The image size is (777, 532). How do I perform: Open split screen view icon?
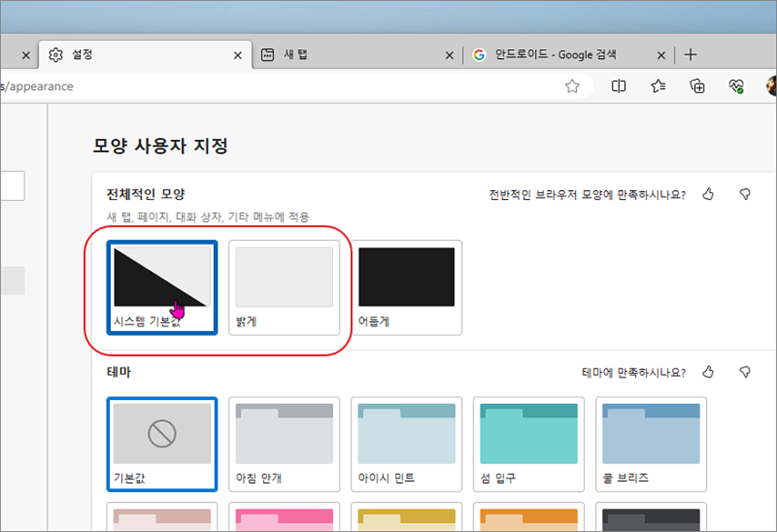click(618, 86)
